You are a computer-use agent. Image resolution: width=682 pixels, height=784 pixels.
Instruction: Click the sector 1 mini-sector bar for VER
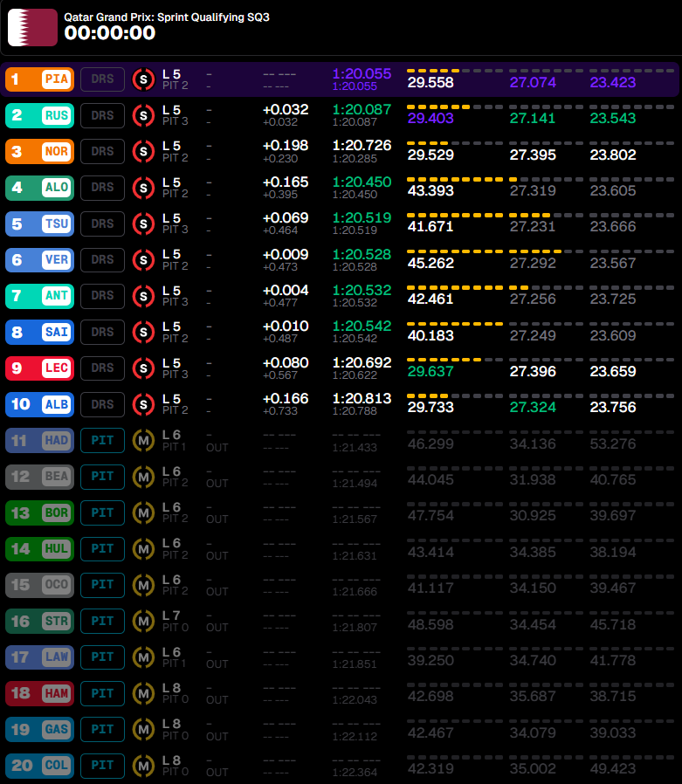click(x=454, y=251)
